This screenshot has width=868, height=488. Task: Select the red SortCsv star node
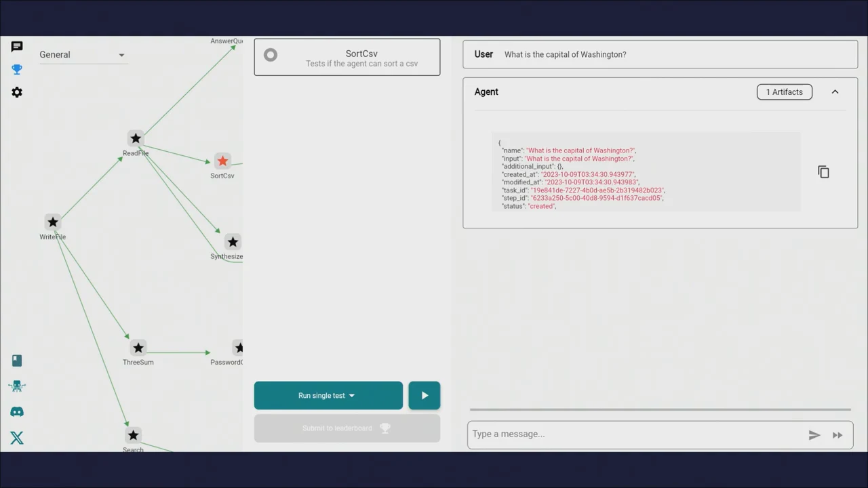[222, 161]
